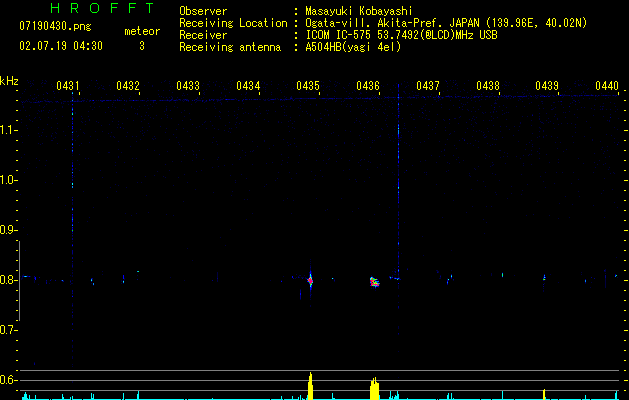
Task: Click the 0432 time axis marker
Action: pyautogui.click(x=128, y=85)
